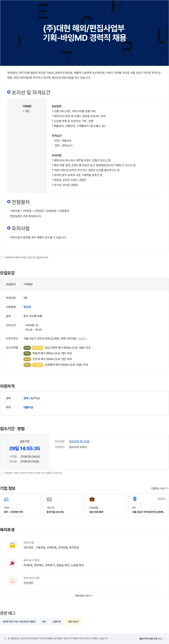This screenshot has width=169, height=644.
Task: Click the 경력 experience link
Action: (26, 398)
